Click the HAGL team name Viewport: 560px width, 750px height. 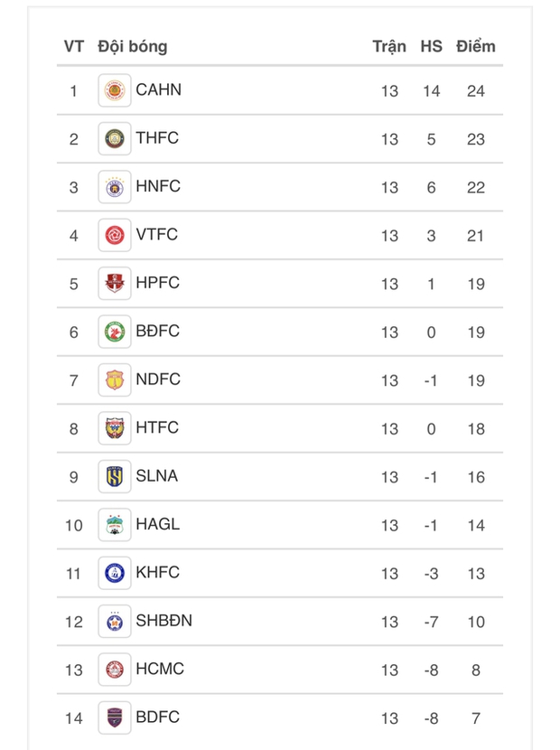coord(157,525)
